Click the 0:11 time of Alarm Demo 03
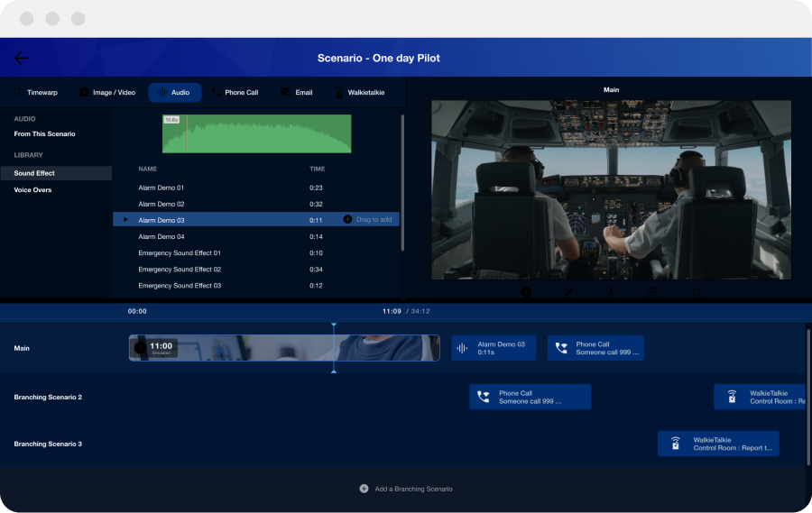The height and width of the screenshot is (513, 812). (316, 220)
